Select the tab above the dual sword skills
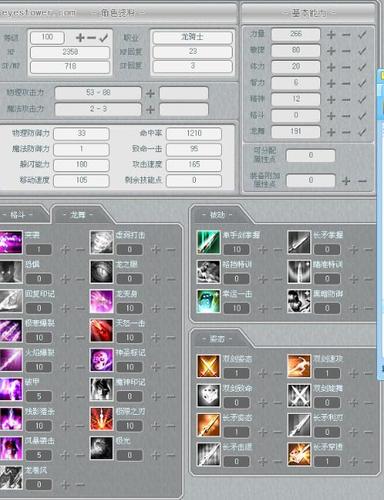Viewport: 384px width, 500px height. point(218,338)
